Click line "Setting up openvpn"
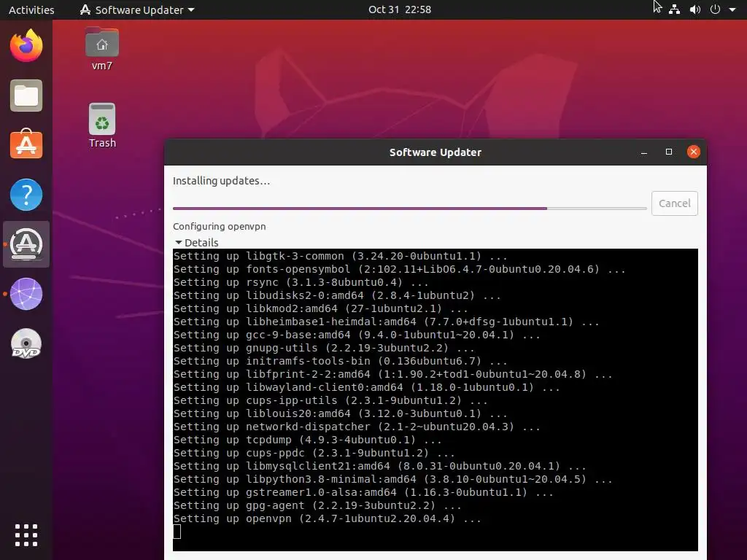The width and height of the screenshot is (747, 560). click(328, 518)
